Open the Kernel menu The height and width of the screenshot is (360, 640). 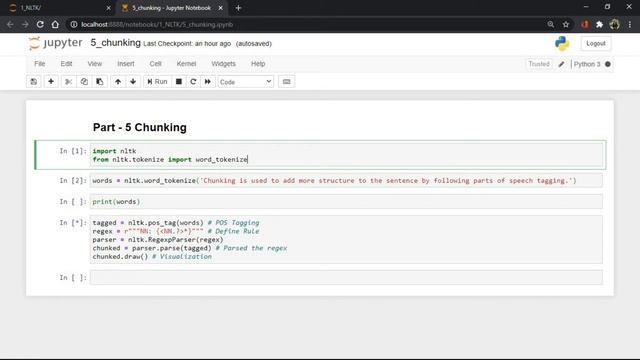pyautogui.click(x=186, y=64)
